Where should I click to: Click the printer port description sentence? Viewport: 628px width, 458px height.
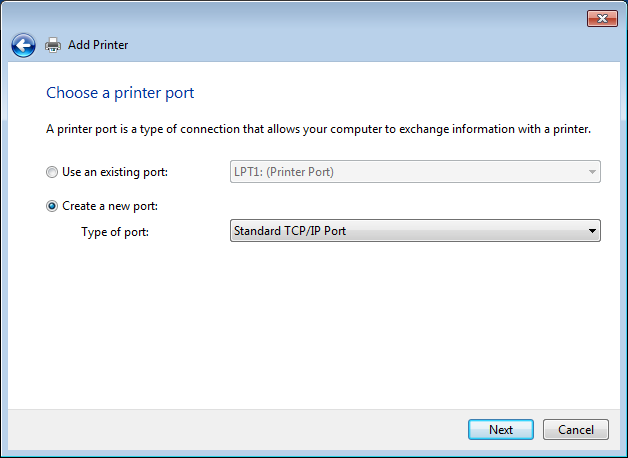[319, 129]
